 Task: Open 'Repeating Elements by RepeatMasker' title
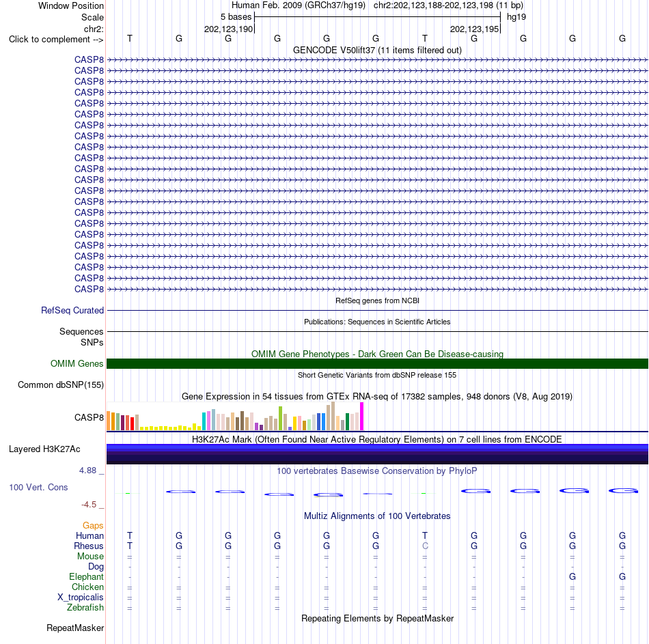coord(377,618)
